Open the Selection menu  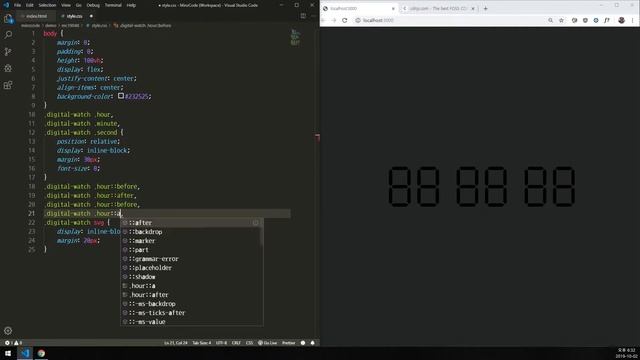pos(47,5)
